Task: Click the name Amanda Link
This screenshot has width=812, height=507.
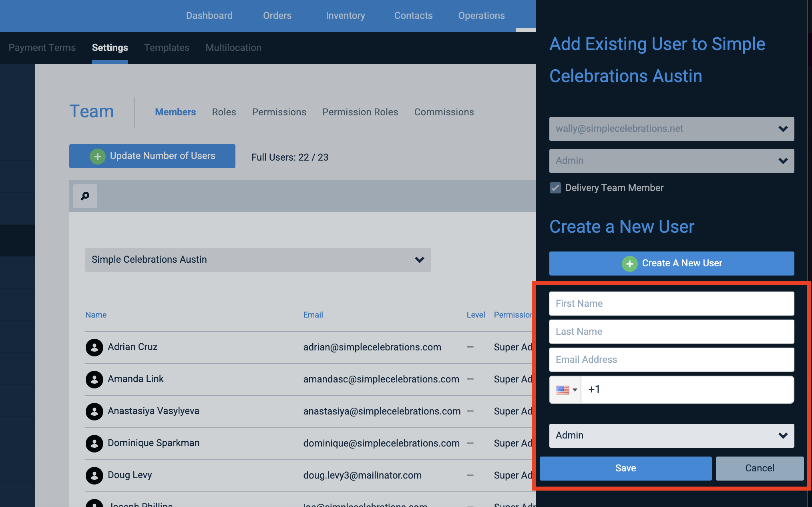Action: (x=136, y=379)
